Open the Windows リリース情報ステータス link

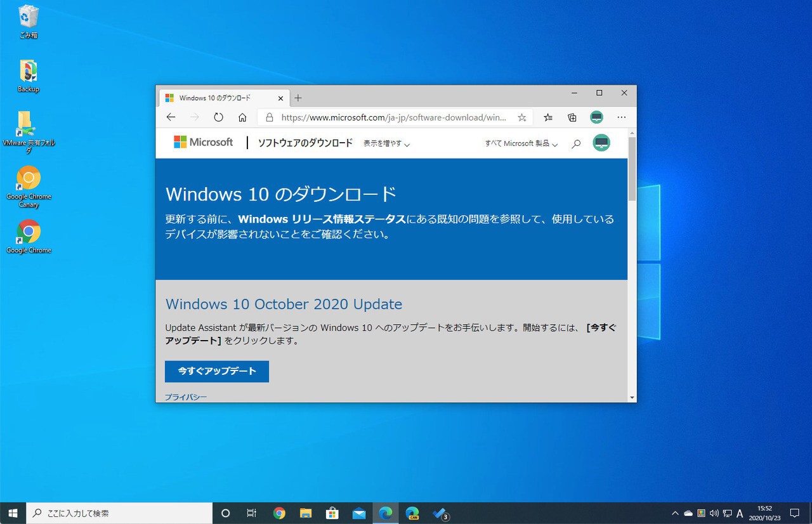tap(322, 219)
